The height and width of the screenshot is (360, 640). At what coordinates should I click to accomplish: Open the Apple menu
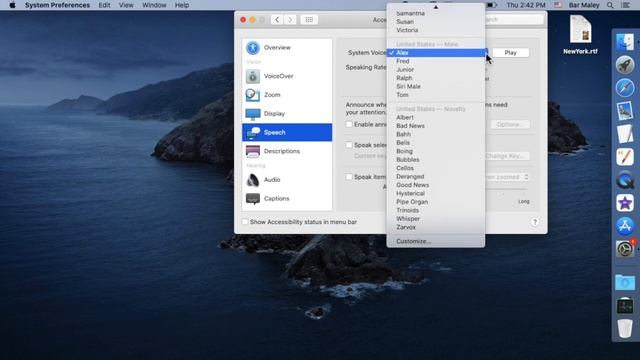coord(12,5)
